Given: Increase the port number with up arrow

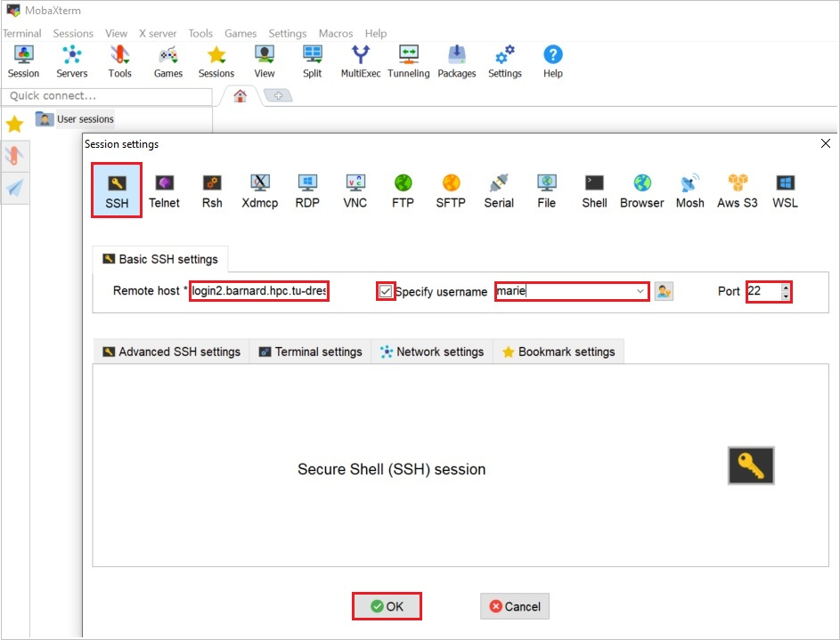Looking at the screenshot, I should pos(786,288).
